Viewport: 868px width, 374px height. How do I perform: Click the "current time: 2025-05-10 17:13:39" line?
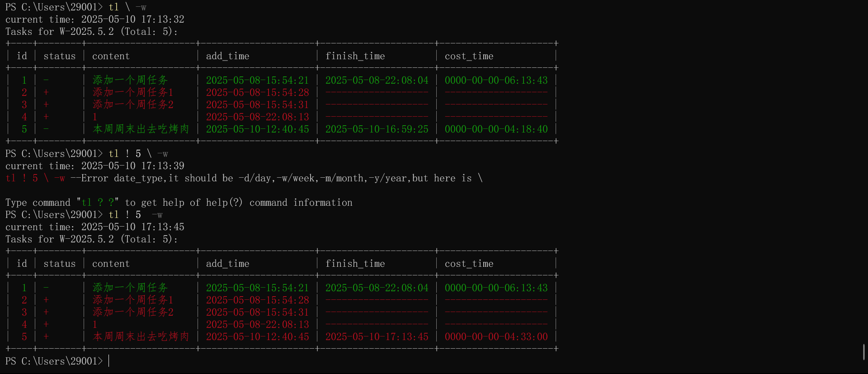tap(94, 166)
